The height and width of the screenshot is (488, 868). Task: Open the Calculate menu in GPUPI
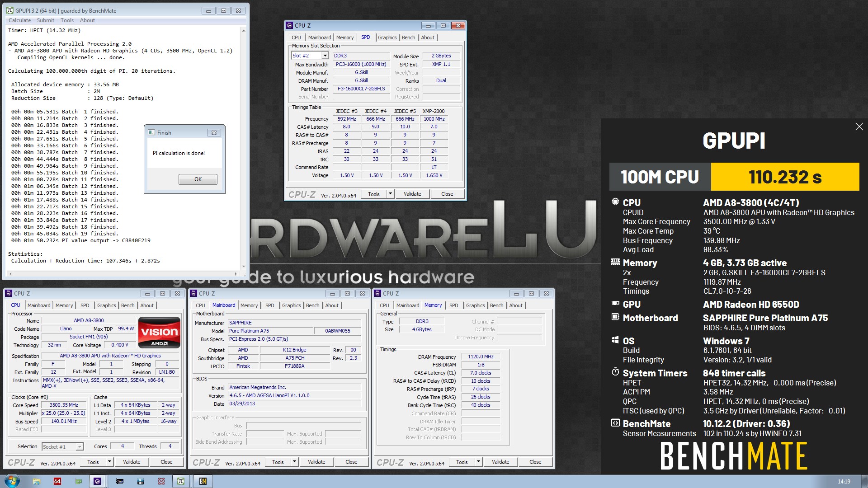pos(19,20)
